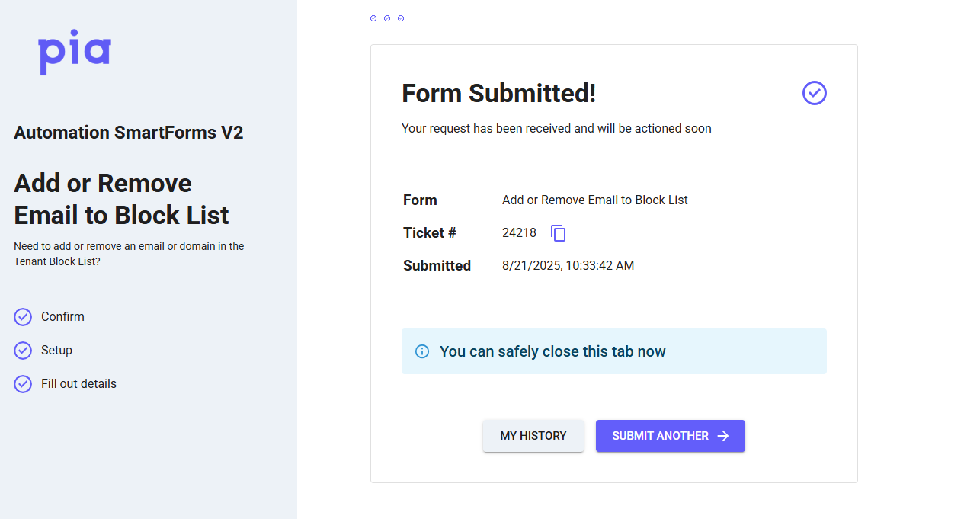Copy the ticket number with the copy icon
Image resolution: width=980 pixels, height=519 pixels.
pos(559,233)
